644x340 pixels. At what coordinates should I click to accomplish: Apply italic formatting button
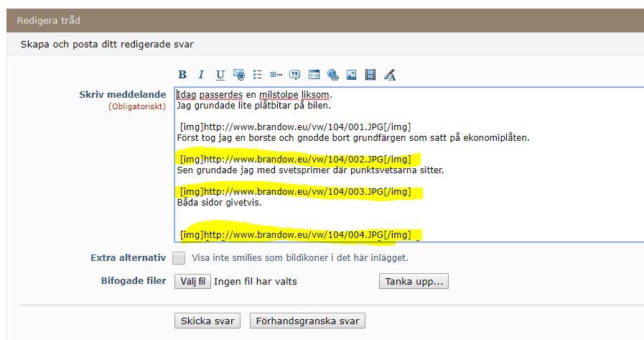(202, 75)
